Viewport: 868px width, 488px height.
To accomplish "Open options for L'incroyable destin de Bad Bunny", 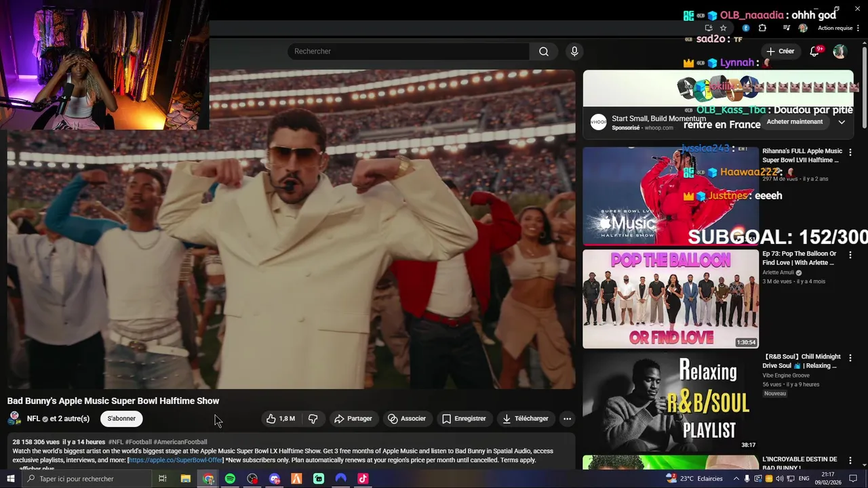I will pyautogui.click(x=850, y=460).
